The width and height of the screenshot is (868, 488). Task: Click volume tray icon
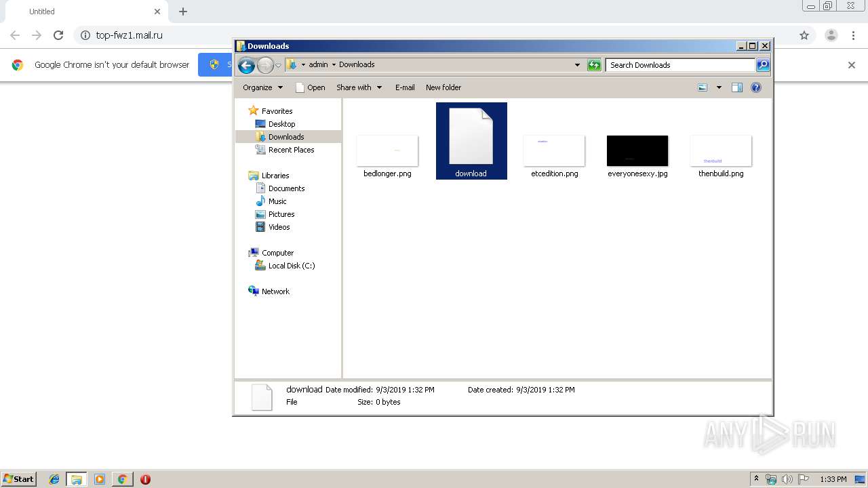tap(787, 479)
